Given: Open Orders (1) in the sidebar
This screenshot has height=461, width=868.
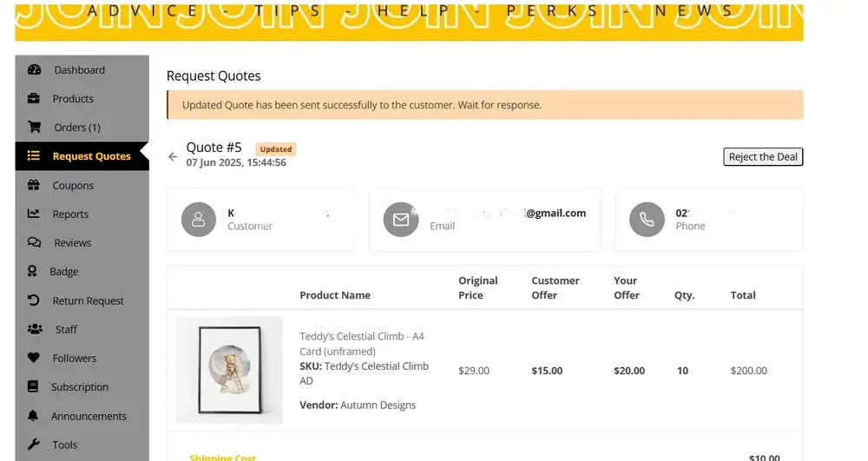Looking at the screenshot, I should point(82,128).
